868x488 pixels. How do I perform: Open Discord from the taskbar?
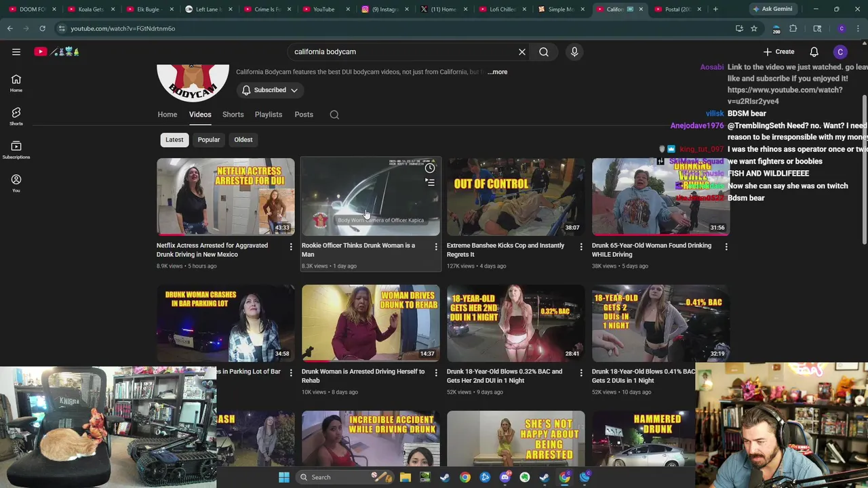pos(505,477)
